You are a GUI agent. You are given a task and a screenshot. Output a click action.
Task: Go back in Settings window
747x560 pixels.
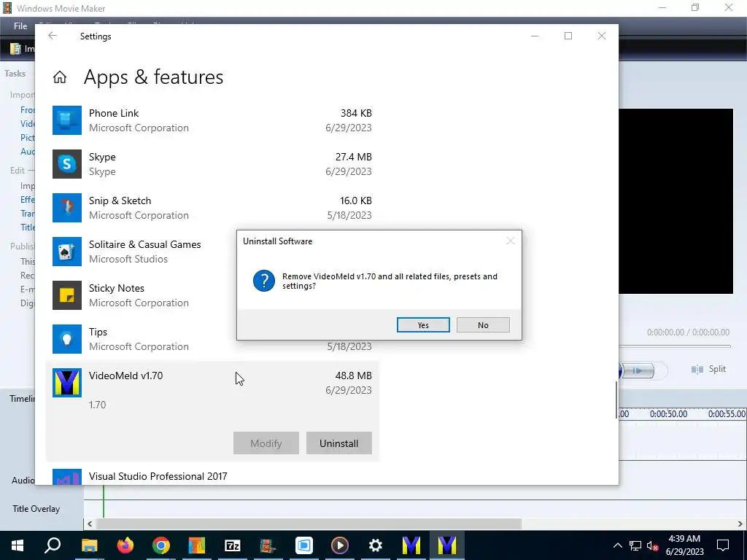(53, 36)
